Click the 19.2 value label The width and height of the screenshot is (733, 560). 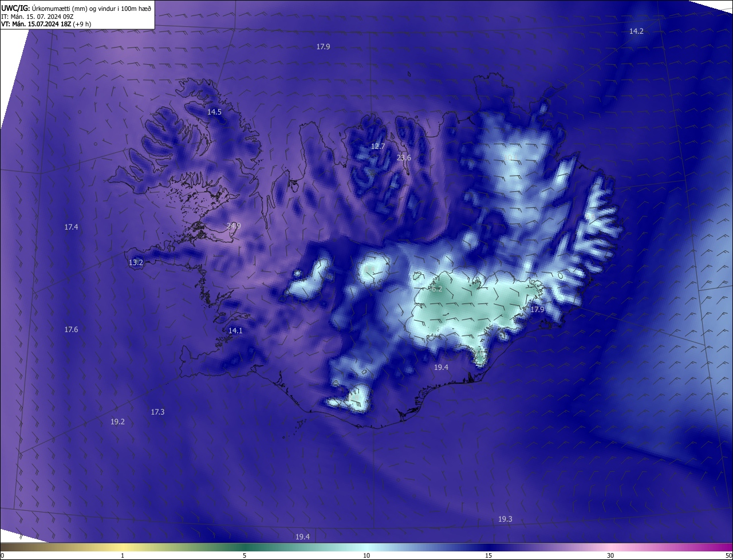[117, 421]
